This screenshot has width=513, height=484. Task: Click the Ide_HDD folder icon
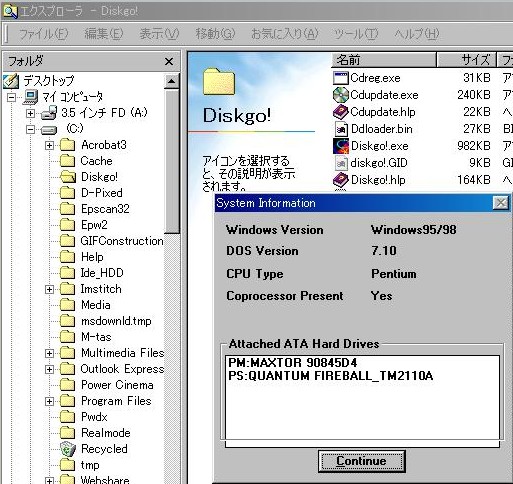[68, 273]
